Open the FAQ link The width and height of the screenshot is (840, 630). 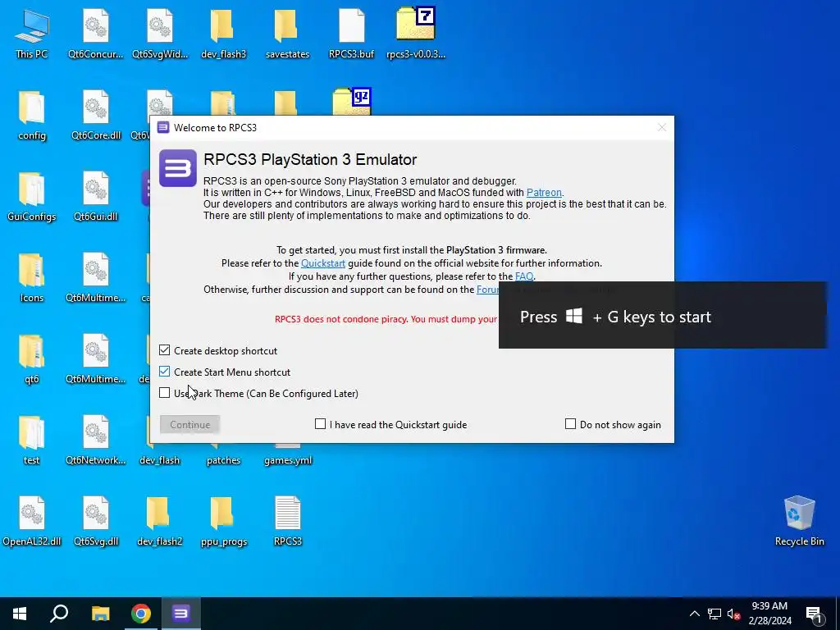[524, 276]
